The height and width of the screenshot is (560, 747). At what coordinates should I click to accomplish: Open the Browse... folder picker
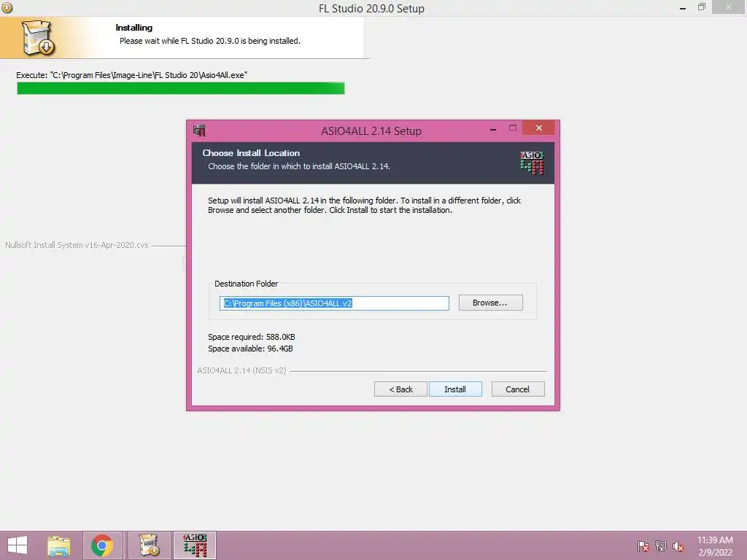tap(490, 303)
